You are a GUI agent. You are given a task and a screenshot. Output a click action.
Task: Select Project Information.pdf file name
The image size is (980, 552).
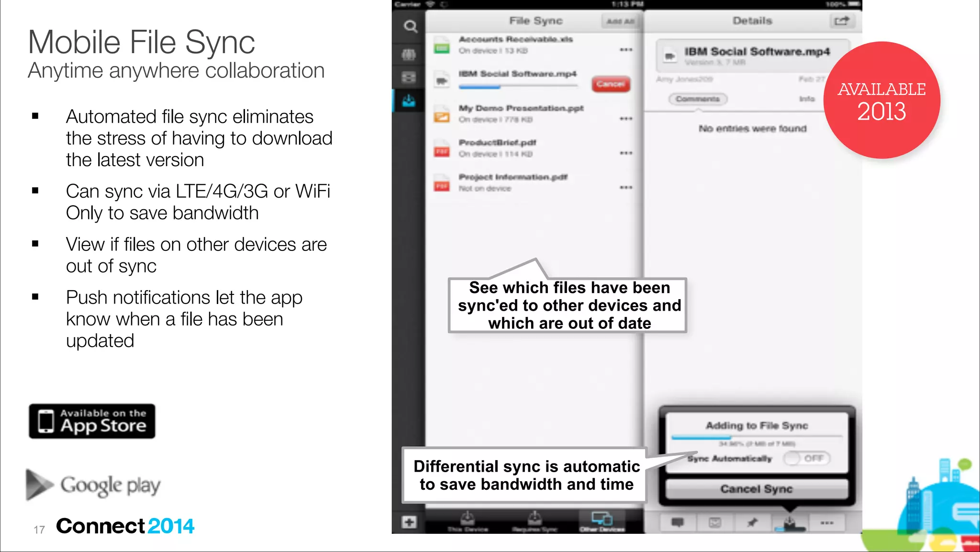(513, 177)
